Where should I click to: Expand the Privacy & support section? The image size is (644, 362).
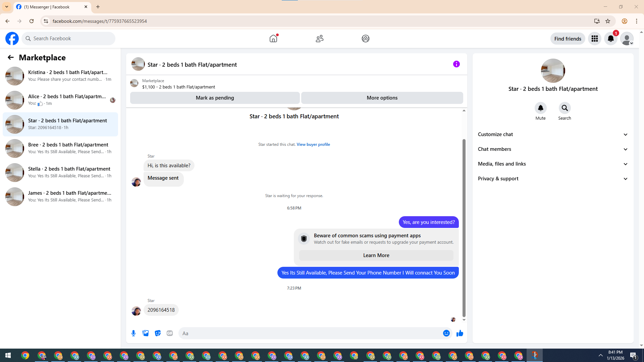[x=553, y=179]
